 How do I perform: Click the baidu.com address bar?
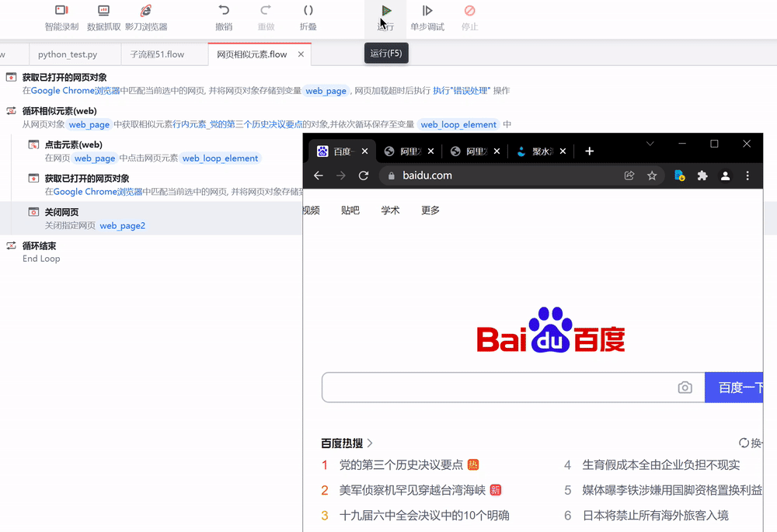point(522,176)
